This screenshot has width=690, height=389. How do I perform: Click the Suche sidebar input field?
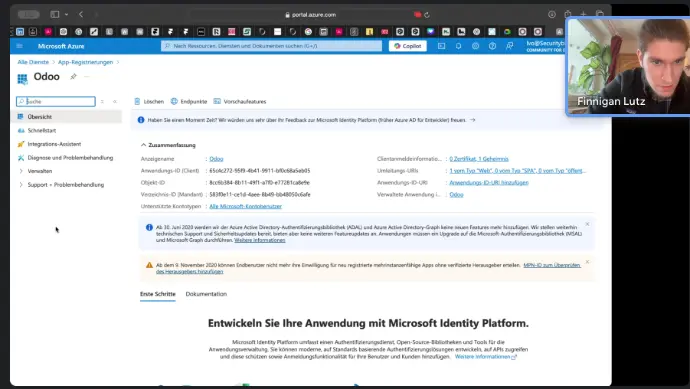(x=56, y=102)
